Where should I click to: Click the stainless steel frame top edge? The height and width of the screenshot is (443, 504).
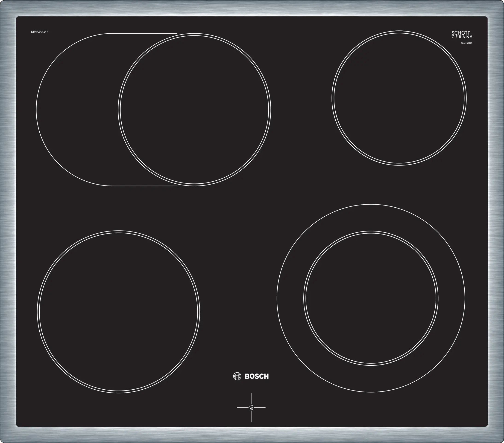[252, 8]
